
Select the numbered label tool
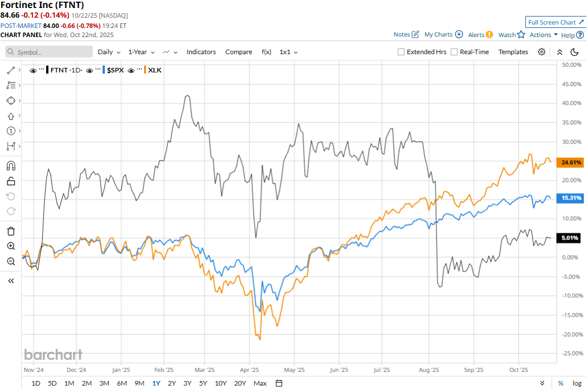tap(11, 131)
